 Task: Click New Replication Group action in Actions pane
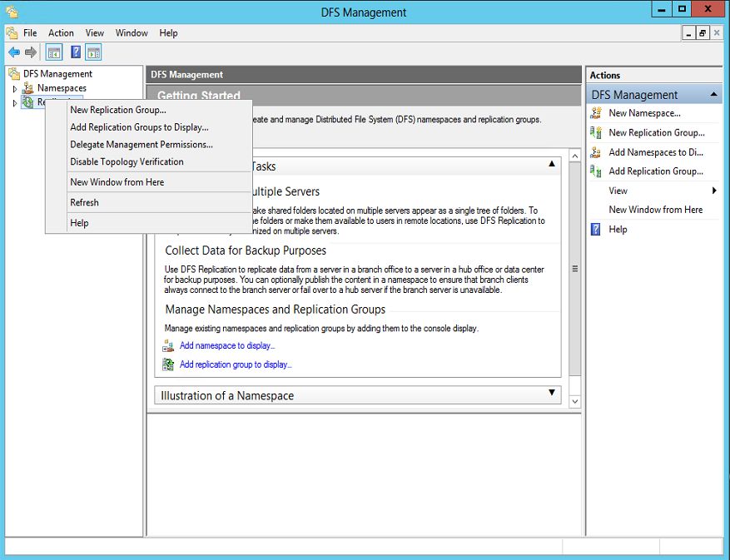(x=657, y=132)
